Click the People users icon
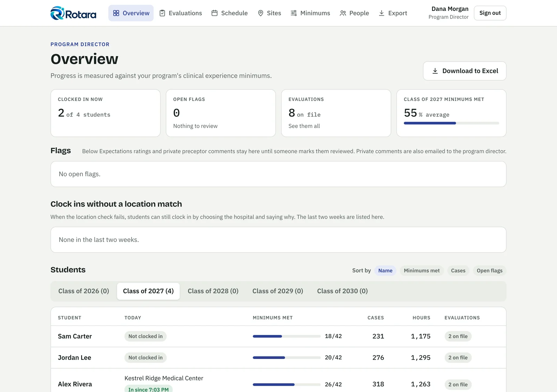Screen dimensions: 557x392 pyautogui.click(x=343, y=13)
